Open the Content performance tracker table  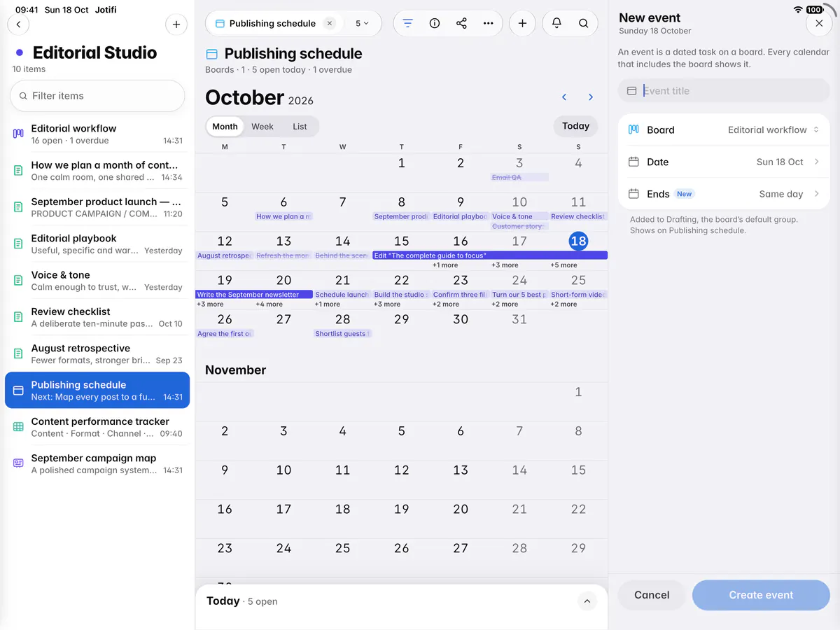97,427
